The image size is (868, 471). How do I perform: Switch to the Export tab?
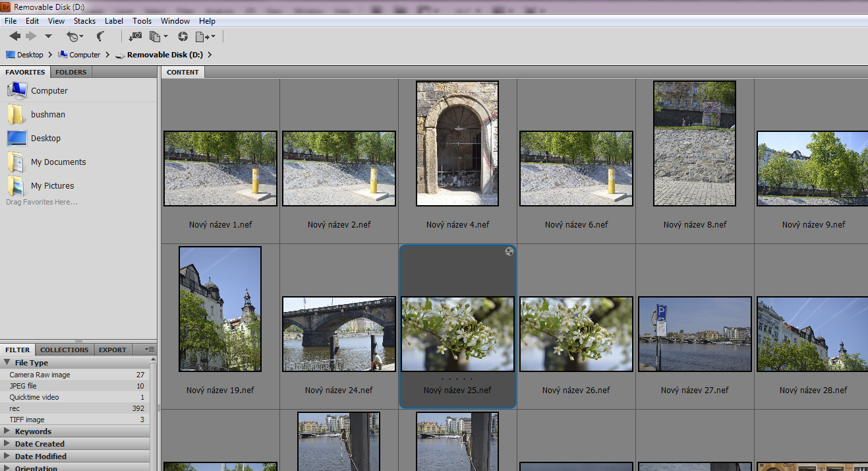pyautogui.click(x=113, y=350)
